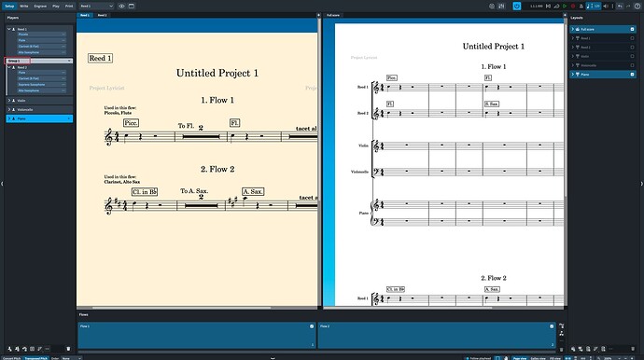Toggle the eye visibility icon in toolbar
The width and height of the screenshot is (644, 360).
(x=121, y=7)
